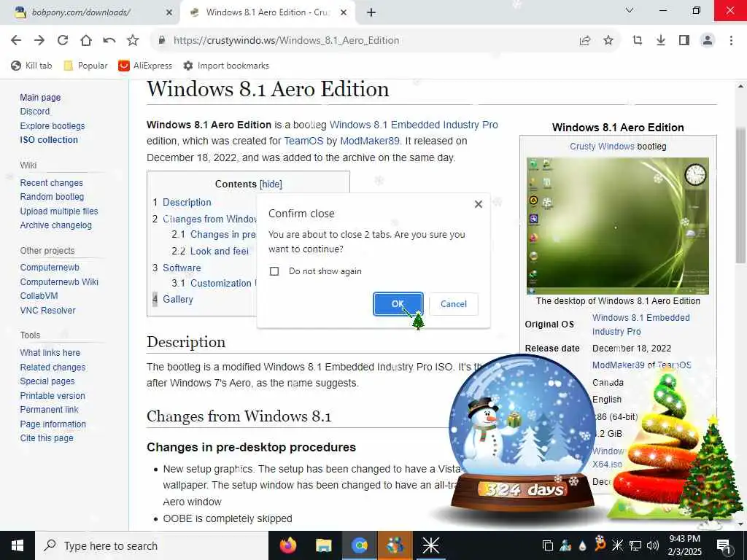Image resolution: width=747 pixels, height=560 pixels.
Task: Open the browser downloads icon
Action: [x=661, y=41]
